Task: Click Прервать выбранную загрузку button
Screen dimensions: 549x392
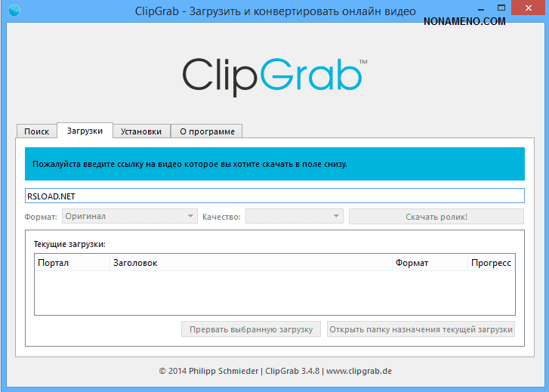Action: (251, 329)
